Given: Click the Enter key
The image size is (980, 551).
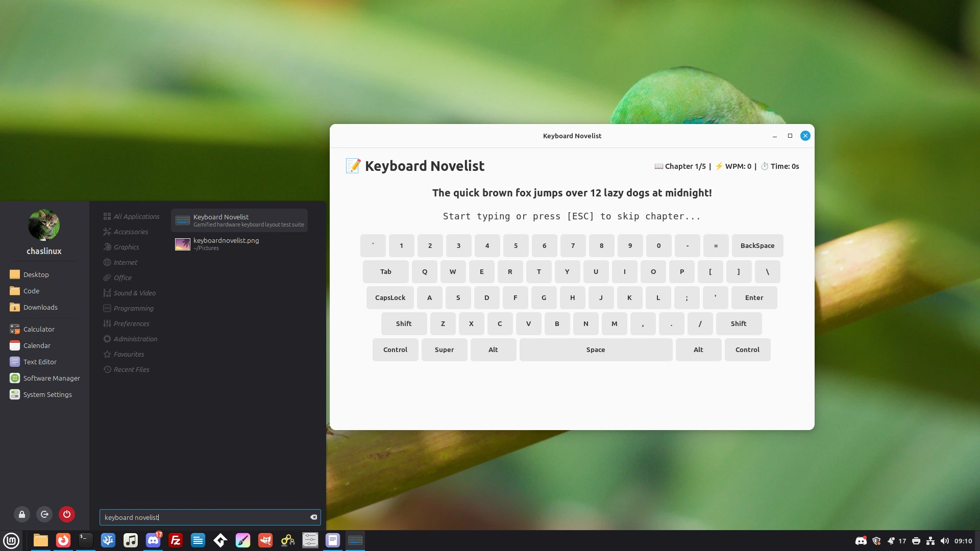Looking at the screenshot, I should (754, 298).
